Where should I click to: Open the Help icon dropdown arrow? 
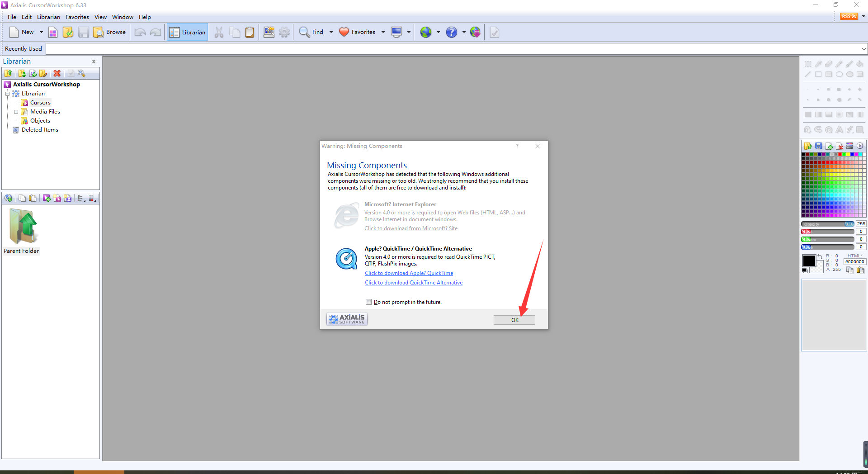pyautogui.click(x=464, y=32)
